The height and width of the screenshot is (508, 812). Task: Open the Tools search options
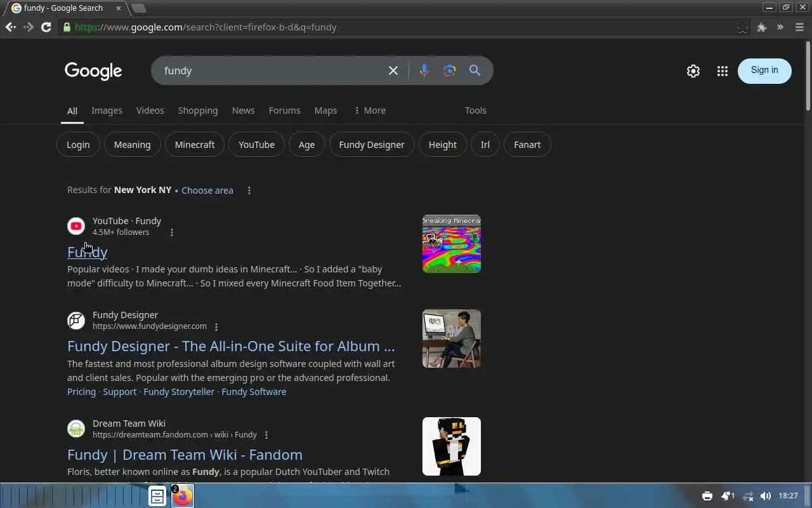pyautogui.click(x=475, y=110)
